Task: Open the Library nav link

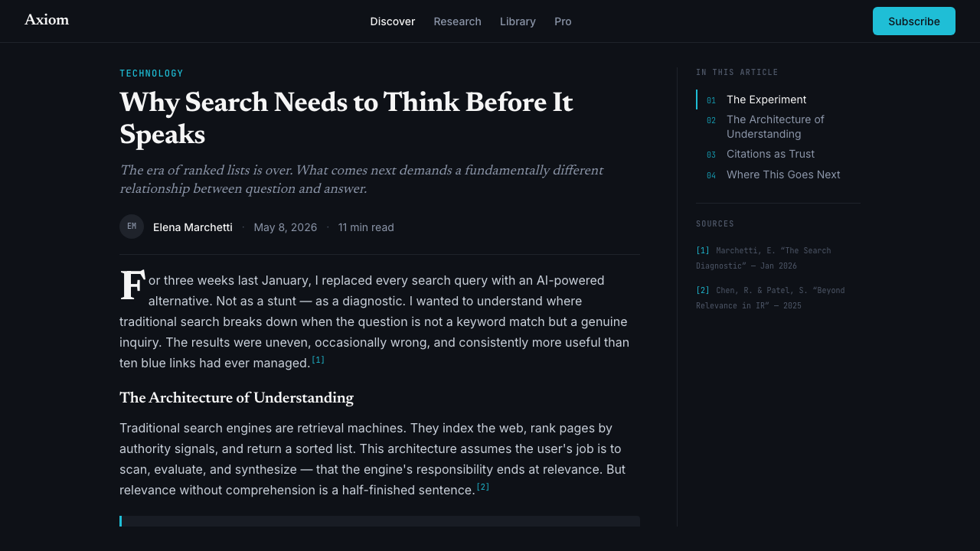Action: (x=518, y=21)
